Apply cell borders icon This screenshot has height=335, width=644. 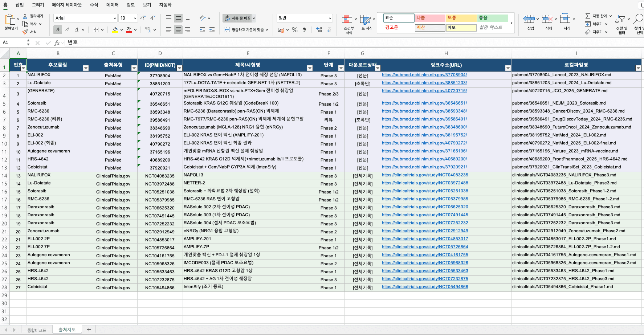click(x=96, y=30)
